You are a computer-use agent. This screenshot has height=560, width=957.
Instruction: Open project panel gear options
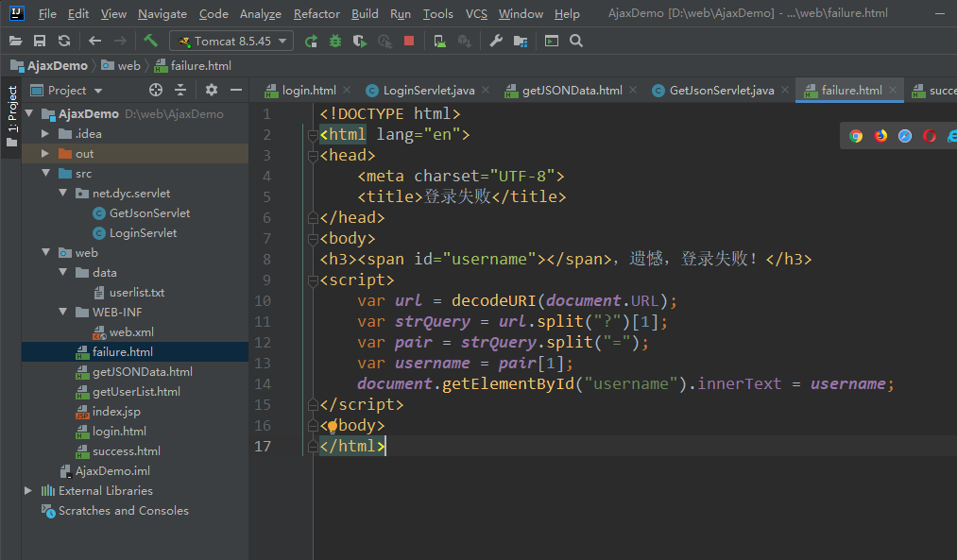coord(212,91)
